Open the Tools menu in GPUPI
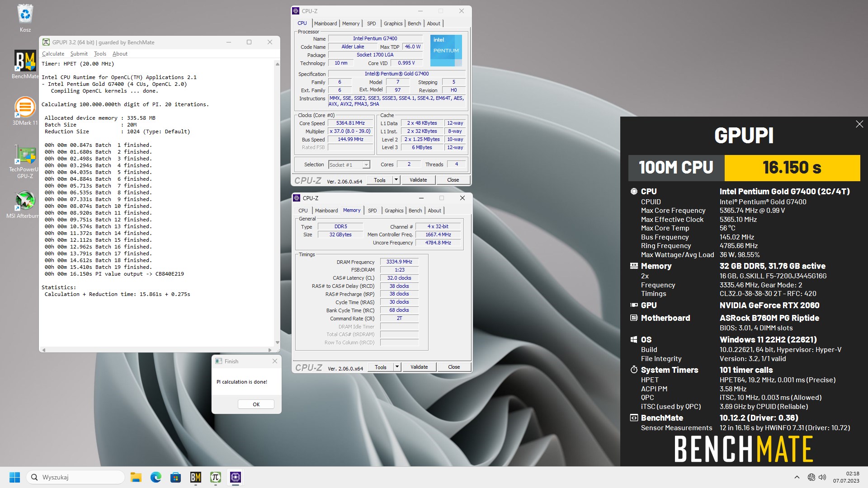868x488 pixels. [100, 54]
